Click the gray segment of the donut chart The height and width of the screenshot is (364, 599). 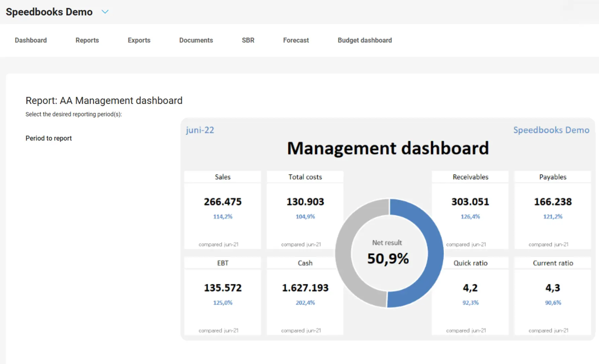(x=343, y=253)
